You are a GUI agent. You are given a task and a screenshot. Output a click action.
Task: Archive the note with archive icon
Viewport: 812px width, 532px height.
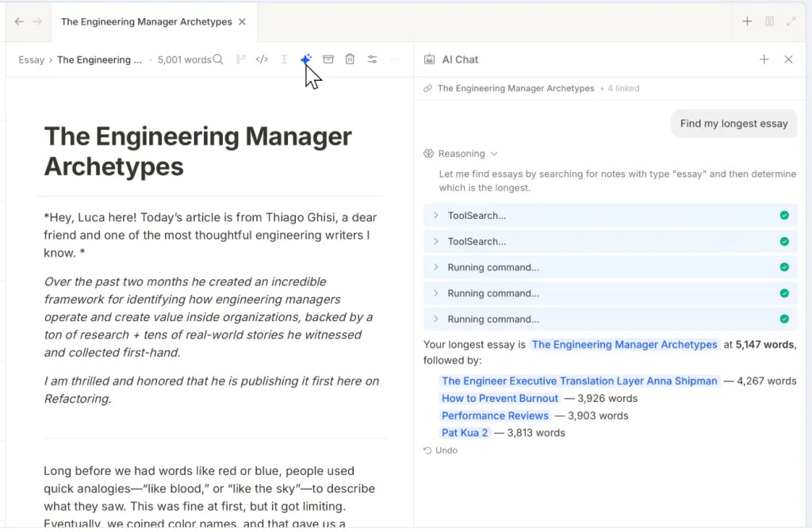[x=328, y=59]
